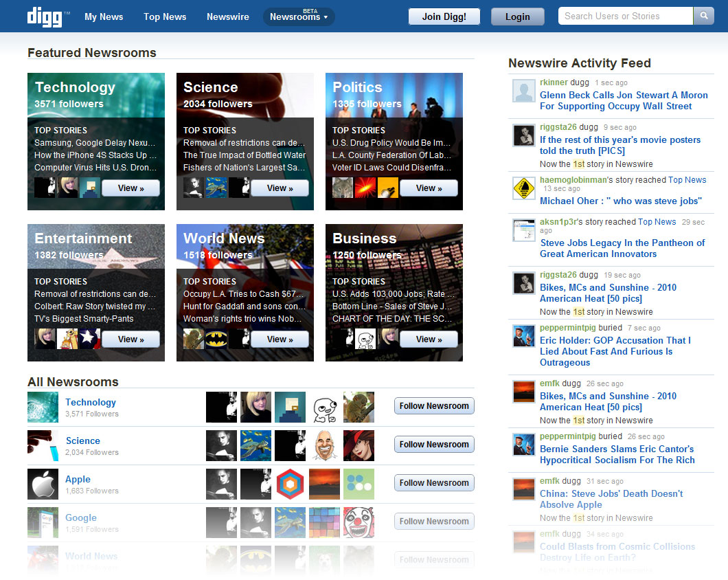
Task: Click the Google newsroom icon
Action: pyautogui.click(x=43, y=521)
